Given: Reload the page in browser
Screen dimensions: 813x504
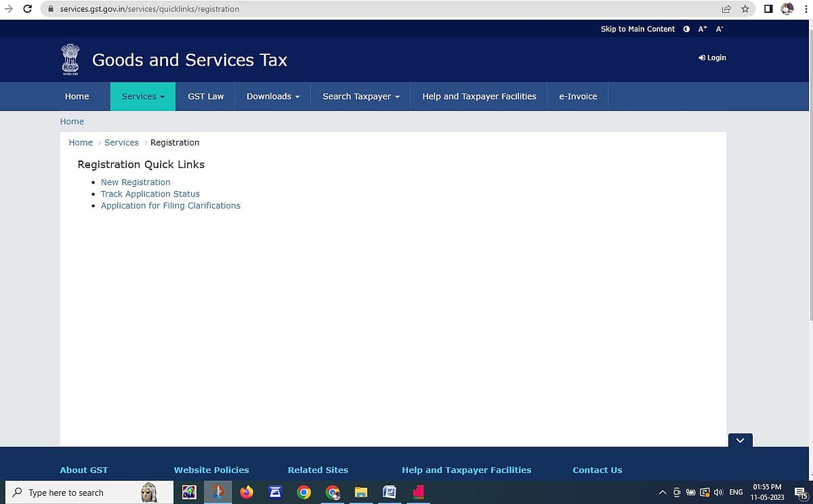Looking at the screenshot, I should click(28, 9).
